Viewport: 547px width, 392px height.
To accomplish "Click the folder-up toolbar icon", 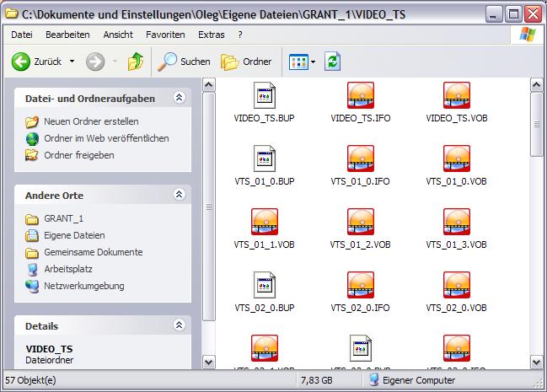I will pos(135,62).
